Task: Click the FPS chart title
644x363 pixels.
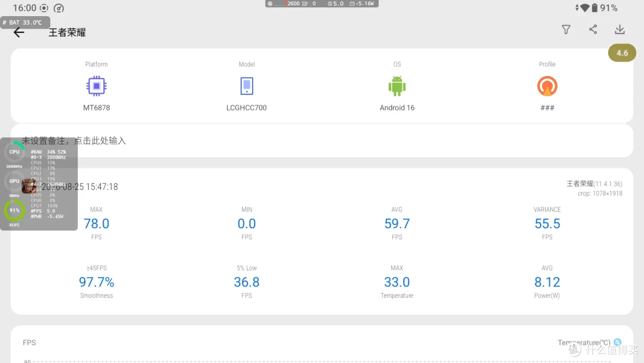Action: (29, 343)
